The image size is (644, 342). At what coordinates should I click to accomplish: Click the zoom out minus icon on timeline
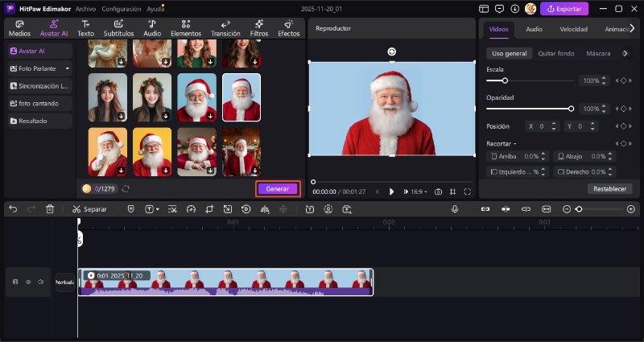point(567,209)
